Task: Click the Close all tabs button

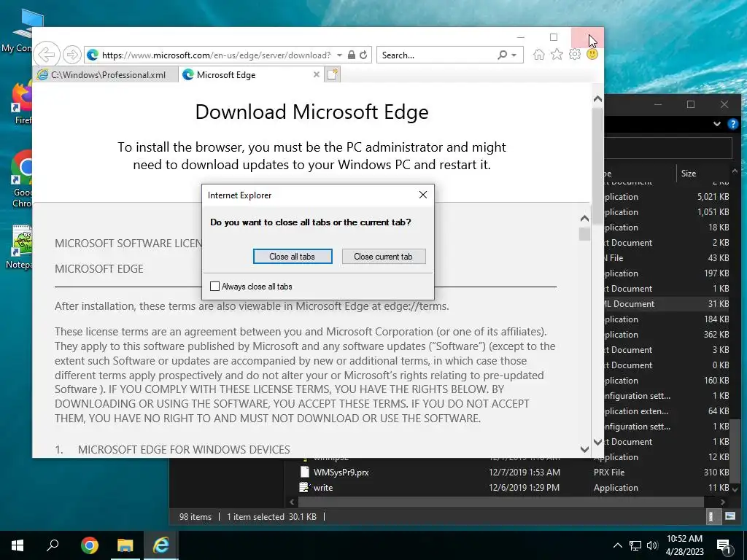Action: pyautogui.click(x=293, y=256)
